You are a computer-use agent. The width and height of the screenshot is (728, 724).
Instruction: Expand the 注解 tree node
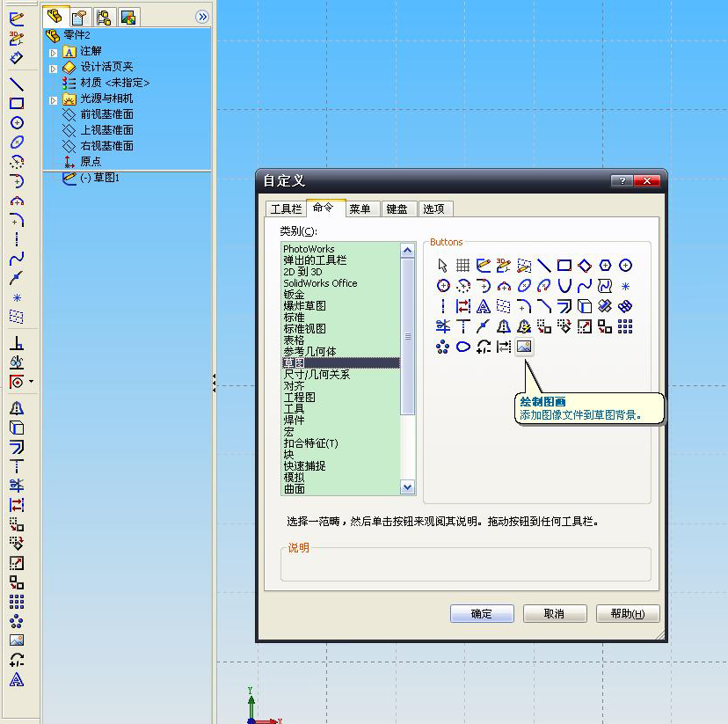[x=53, y=53]
